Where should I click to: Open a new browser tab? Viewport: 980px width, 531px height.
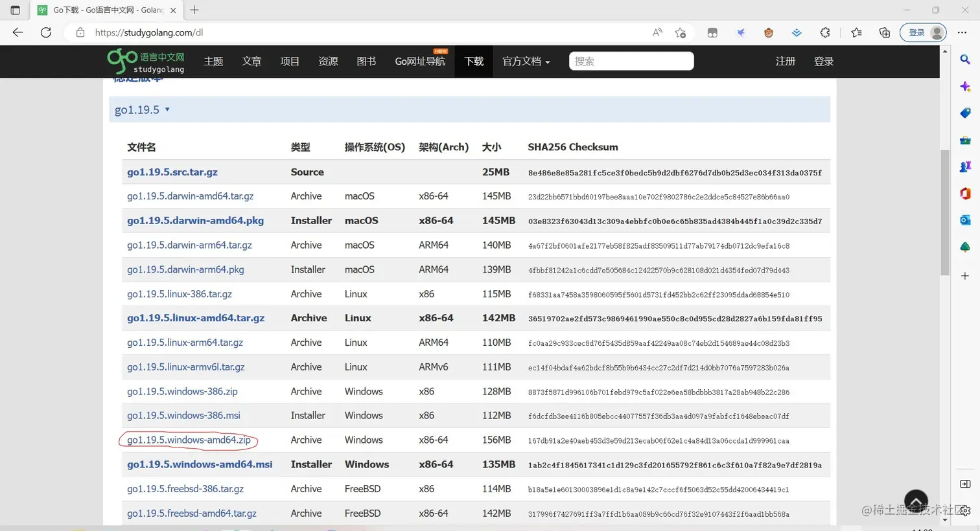tap(194, 10)
